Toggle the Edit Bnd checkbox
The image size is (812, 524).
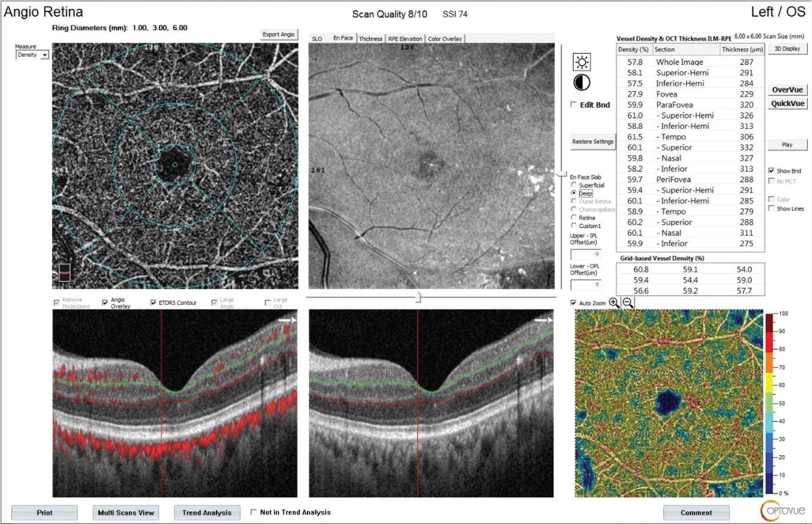tap(574, 105)
